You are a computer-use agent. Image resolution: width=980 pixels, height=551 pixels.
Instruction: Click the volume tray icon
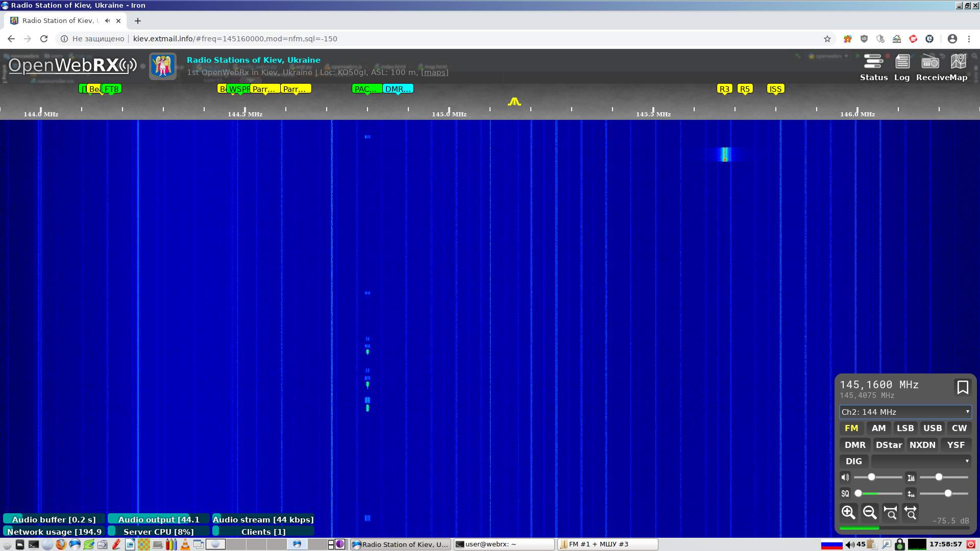coord(850,544)
